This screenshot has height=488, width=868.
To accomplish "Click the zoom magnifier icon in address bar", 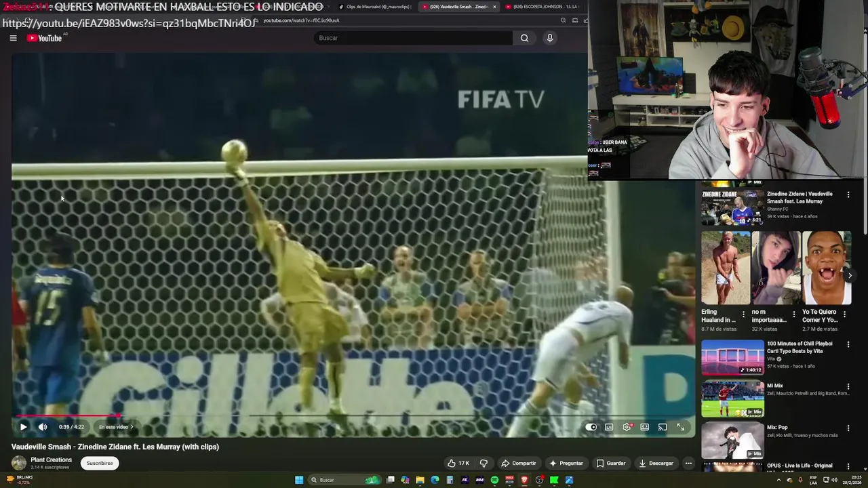I will pyautogui.click(x=563, y=20).
